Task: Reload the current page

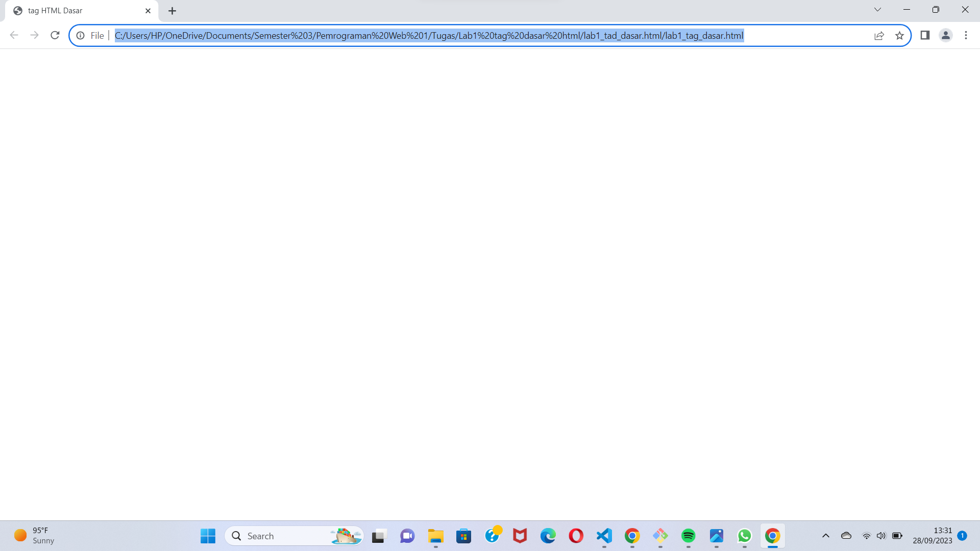Action: pyautogui.click(x=55, y=35)
